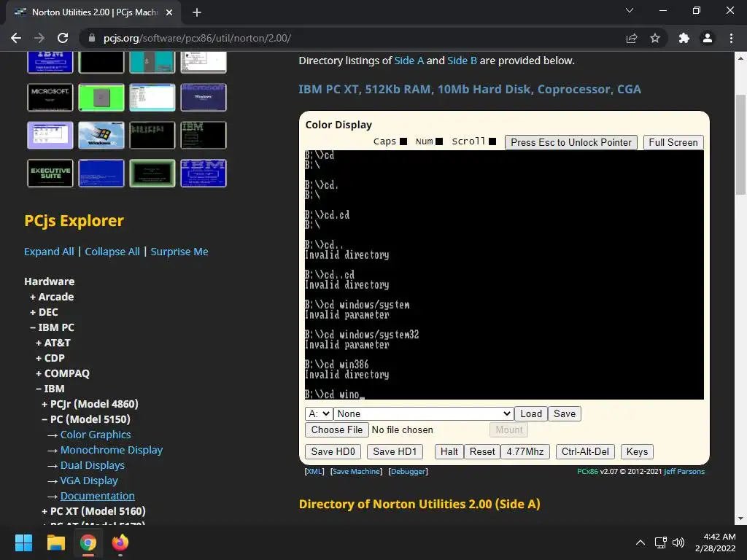Open the Executive Suite thumbnail
This screenshot has width=747, height=560.
(50, 173)
